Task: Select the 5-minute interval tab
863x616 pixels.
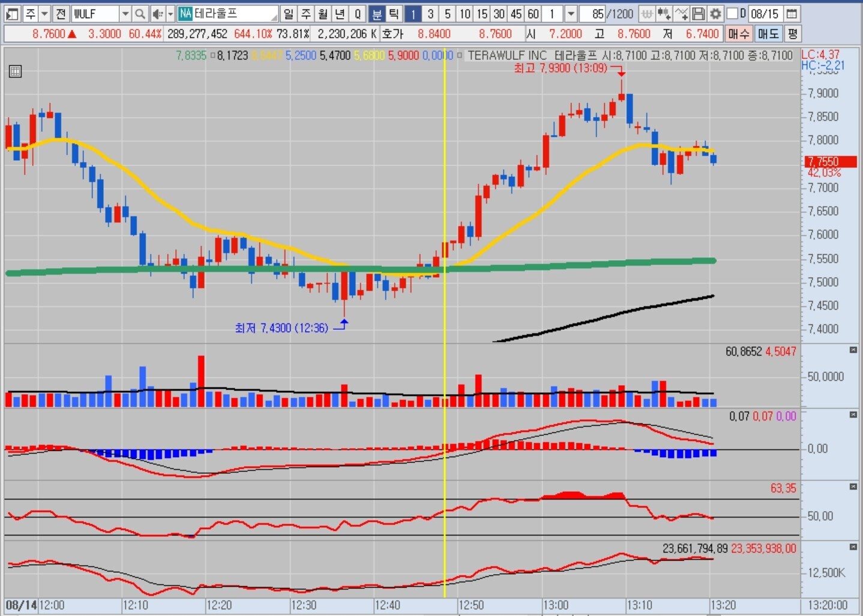Action: (447, 13)
